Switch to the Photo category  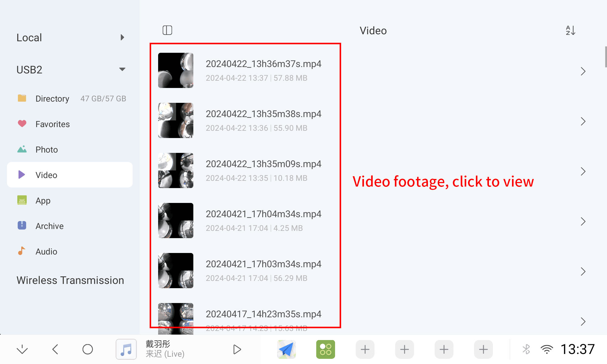[46, 150]
